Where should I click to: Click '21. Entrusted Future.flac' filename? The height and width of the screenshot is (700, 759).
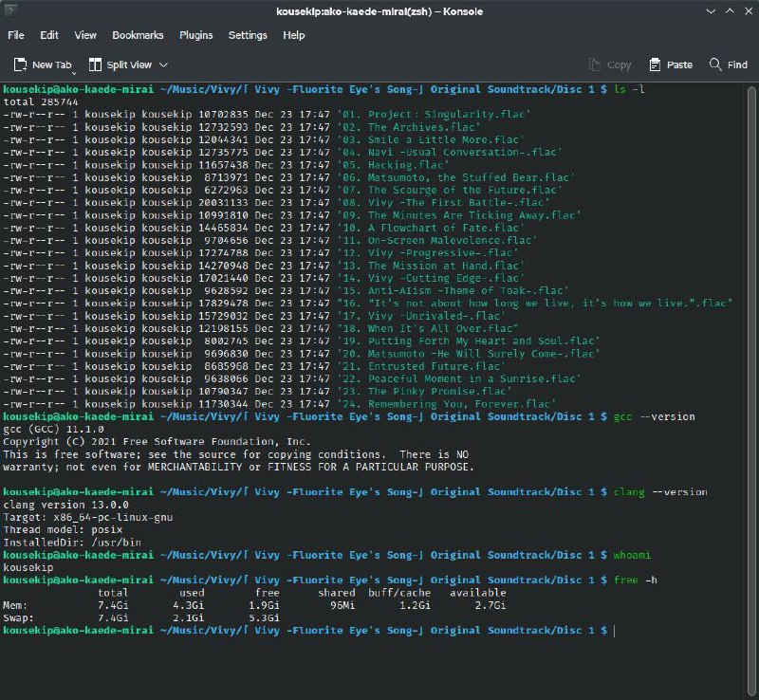point(421,366)
